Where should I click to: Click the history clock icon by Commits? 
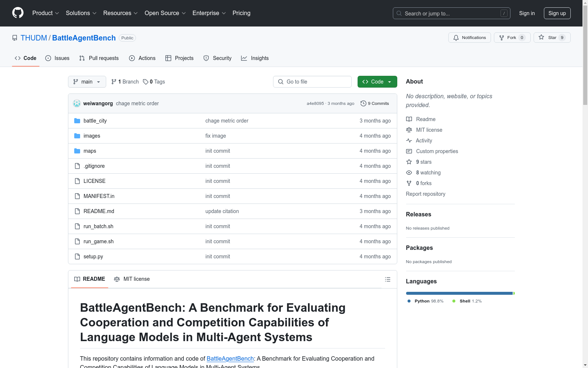(363, 103)
